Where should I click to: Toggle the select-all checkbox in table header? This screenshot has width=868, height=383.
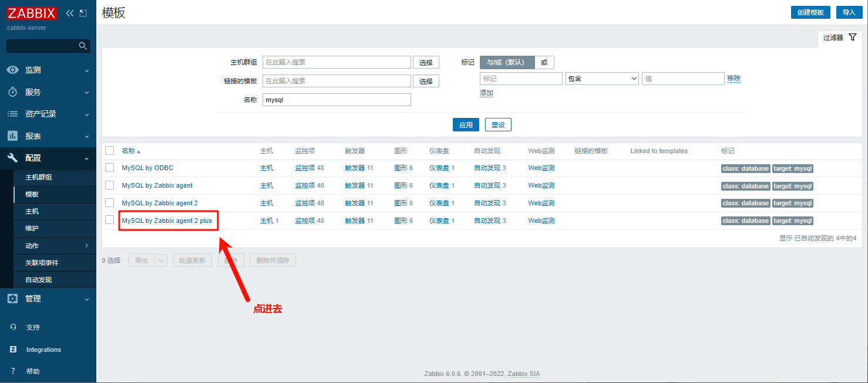tap(109, 151)
